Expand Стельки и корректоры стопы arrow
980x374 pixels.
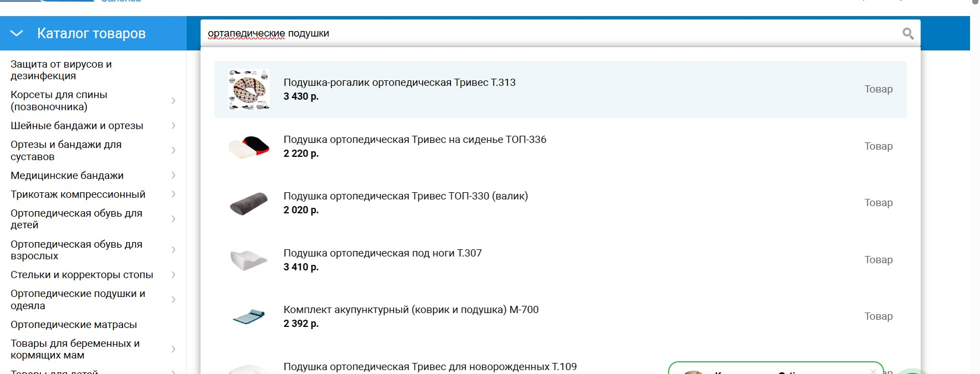(x=173, y=275)
